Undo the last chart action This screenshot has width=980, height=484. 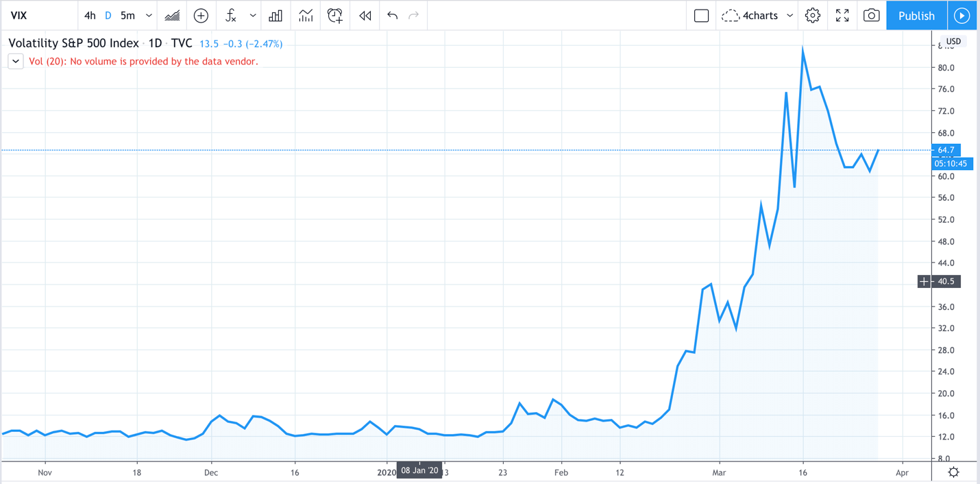[392, 15]
